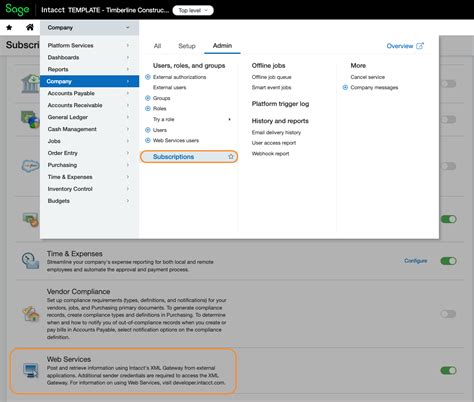Open User access report
The image size is (474, 402).
coord(274,143)
